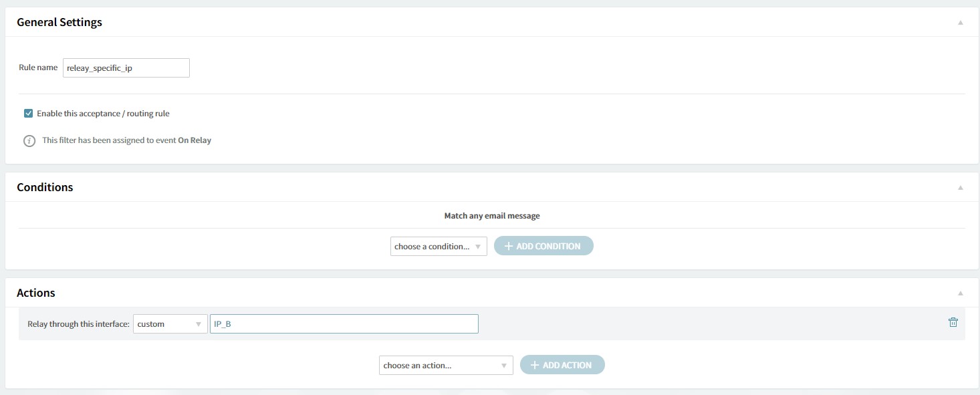
Task: Click the 'Enable this acceptance / routing rule' label
Action: (x=103, y=114)
